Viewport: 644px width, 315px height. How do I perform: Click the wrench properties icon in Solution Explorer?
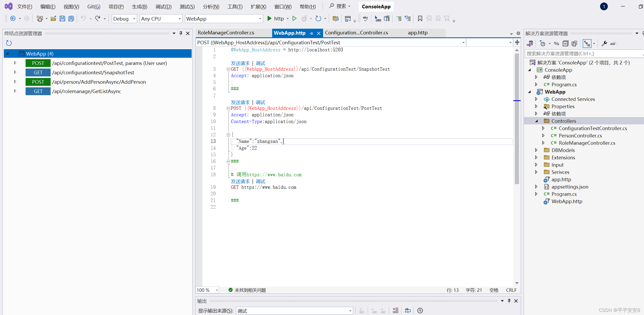(x=604, y=44)
